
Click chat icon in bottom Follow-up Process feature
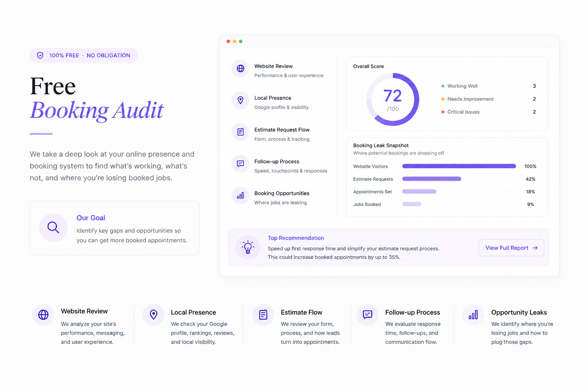(367, 315)
